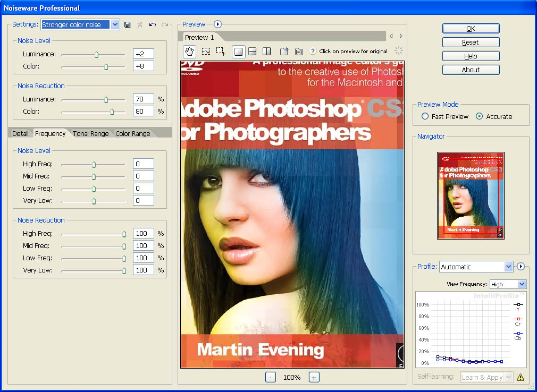Viewport: 537px width, 392px height.
Task: Open the Settings preset dropdown
Action: point(115,24)
